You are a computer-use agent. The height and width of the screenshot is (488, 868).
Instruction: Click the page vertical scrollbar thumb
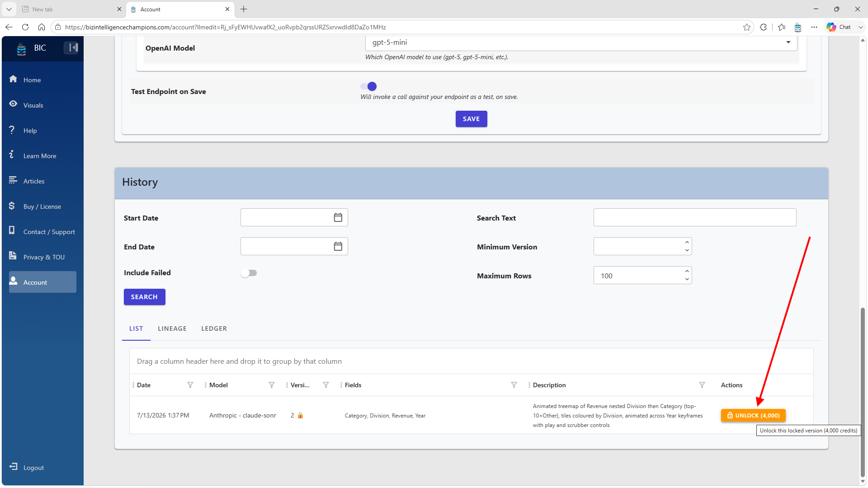(x=863, y=392)
